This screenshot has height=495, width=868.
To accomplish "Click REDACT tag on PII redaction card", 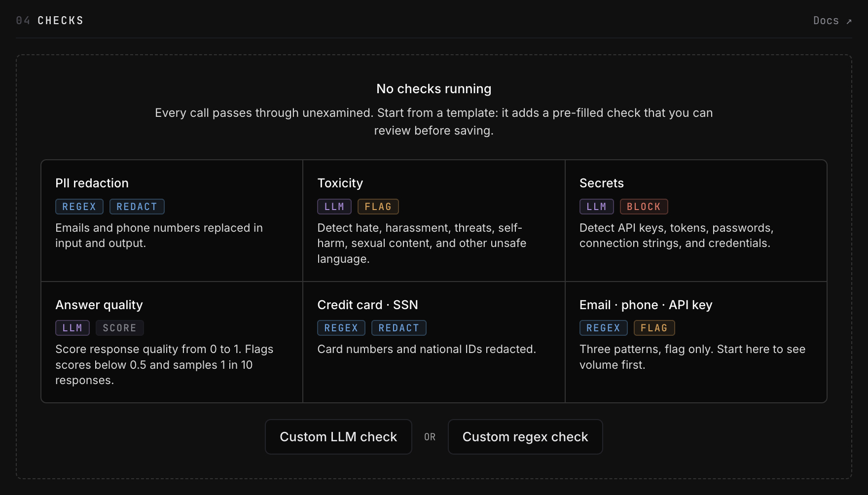I will tap(137, 207).
